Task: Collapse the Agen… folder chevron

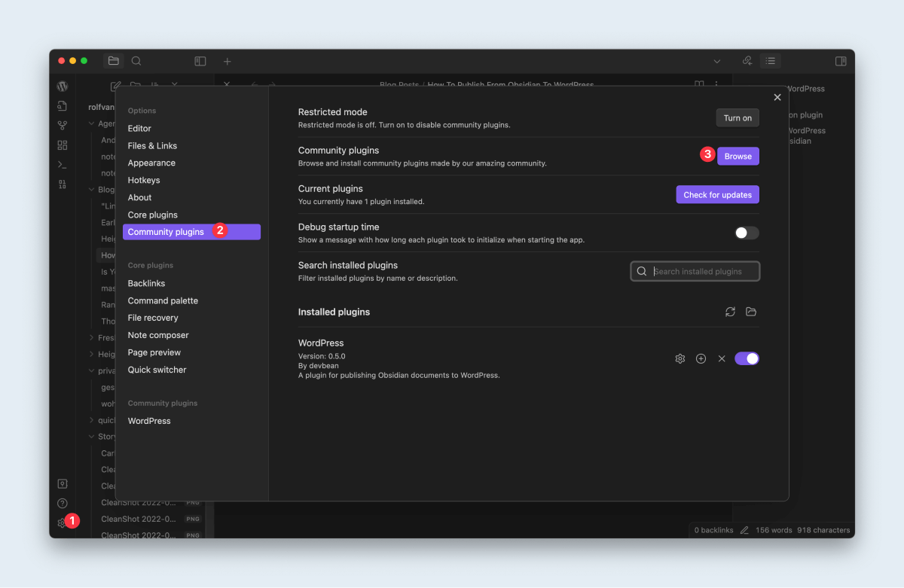Action: pos(92,123)
